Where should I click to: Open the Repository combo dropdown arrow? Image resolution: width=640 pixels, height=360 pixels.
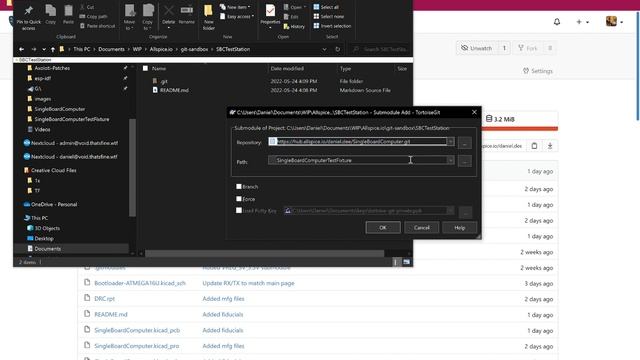pyautogui.click(x=451, y=142)
